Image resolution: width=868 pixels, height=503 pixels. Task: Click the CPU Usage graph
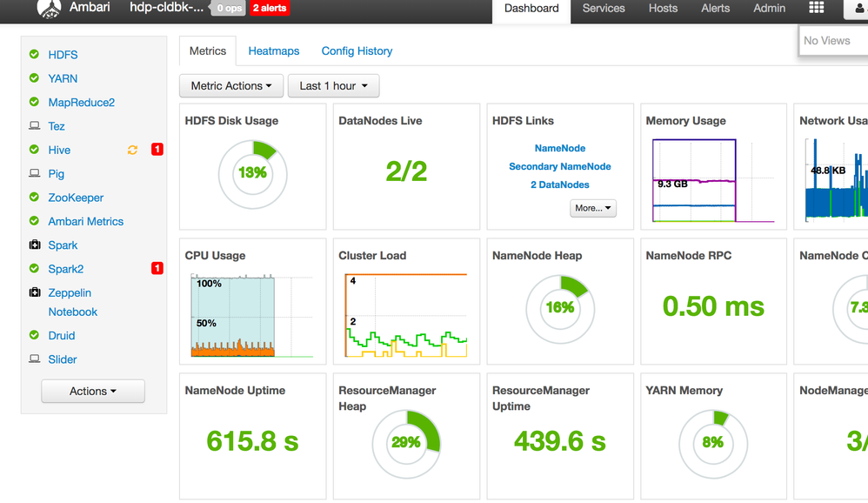pyautogui.click(x=252, y=315)
